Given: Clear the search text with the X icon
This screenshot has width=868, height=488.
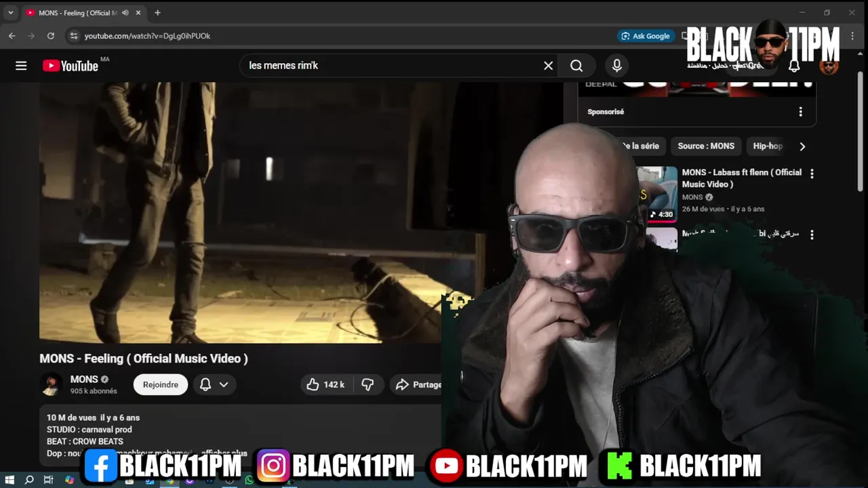Looking at the screenshot, I should pos(548,66).
